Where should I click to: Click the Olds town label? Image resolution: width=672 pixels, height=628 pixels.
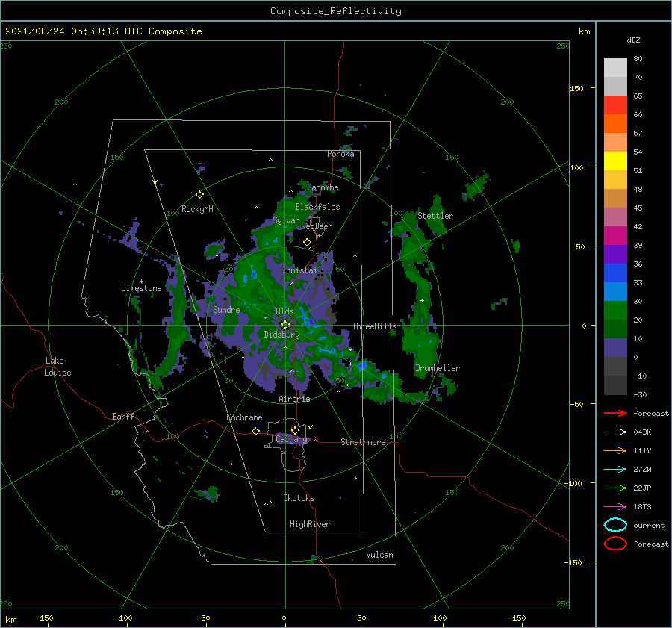[284, 311]
